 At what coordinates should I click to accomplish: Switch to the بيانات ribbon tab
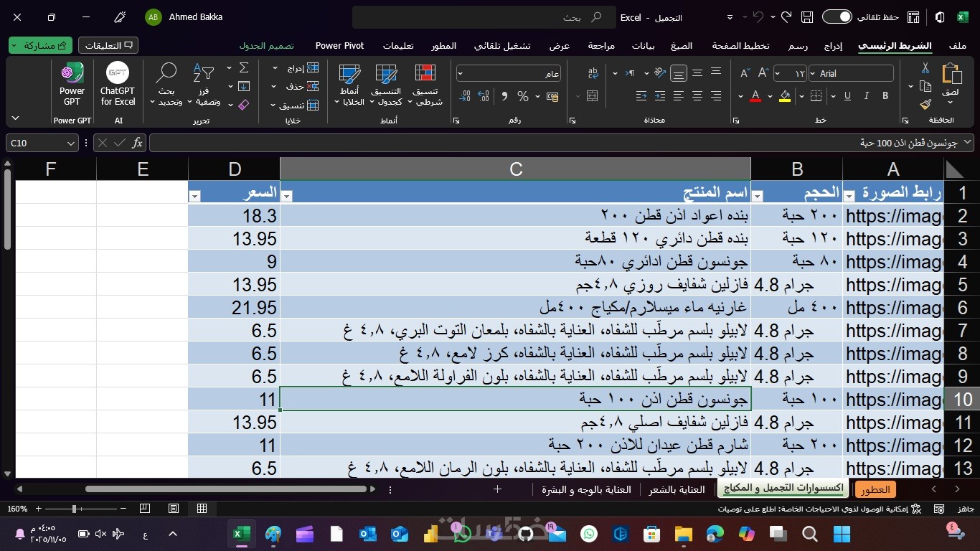coord(643,46)
